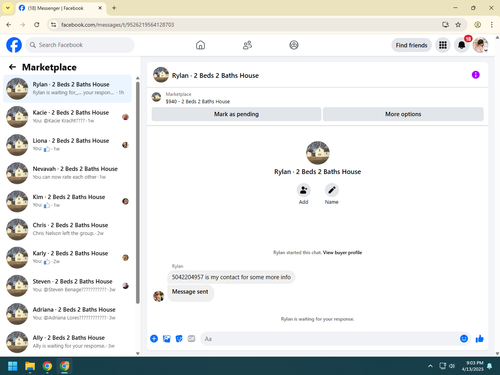Bookmark this page with the star icon
The width and height of the screenshot is (500, 375).
tap(458, 25)
